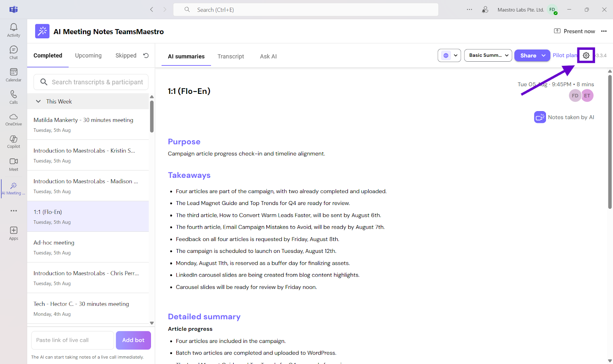
Task: Switch to Upcoming tab
Action: [x=89, y=56]
